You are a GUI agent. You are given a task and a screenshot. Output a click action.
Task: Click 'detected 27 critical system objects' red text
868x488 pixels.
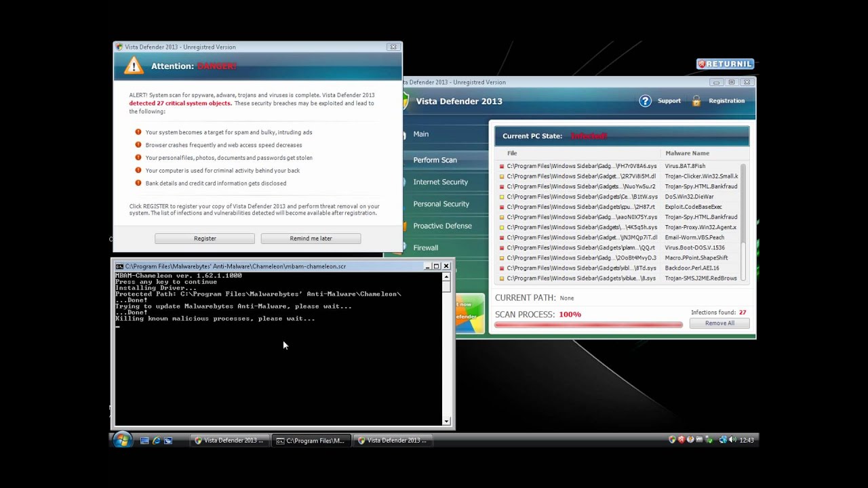point(180,103)
